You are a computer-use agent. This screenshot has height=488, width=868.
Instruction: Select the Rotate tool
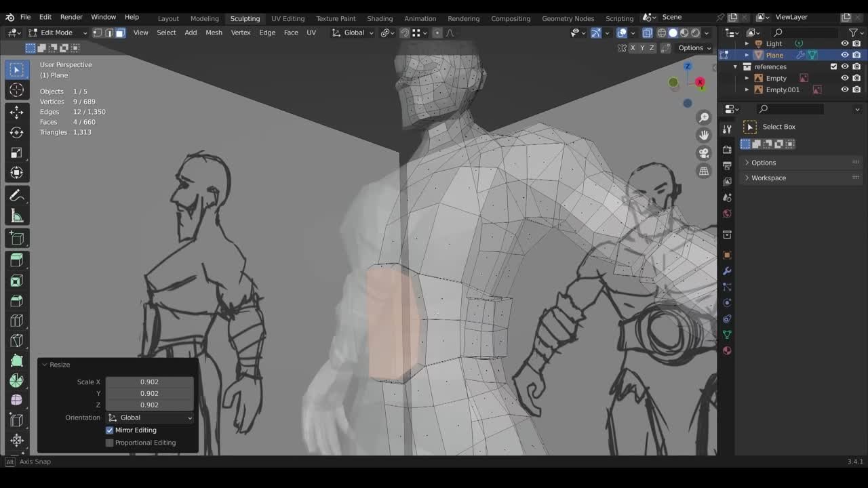pyautogui.click(x=17, y=133)
